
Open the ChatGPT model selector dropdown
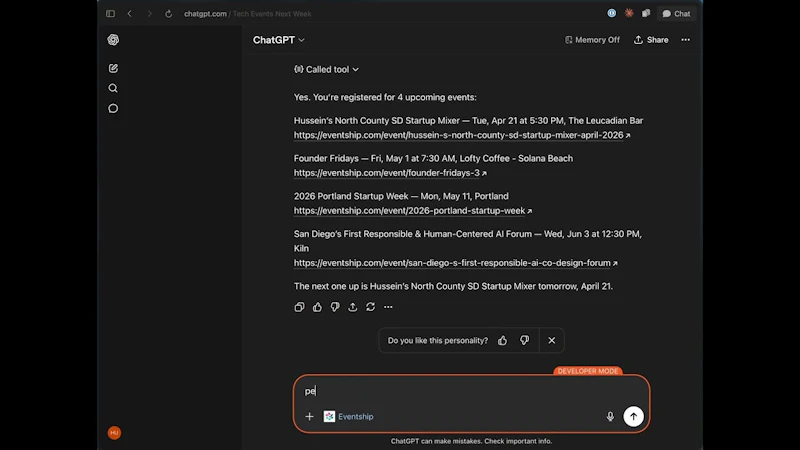pos(279,40)
